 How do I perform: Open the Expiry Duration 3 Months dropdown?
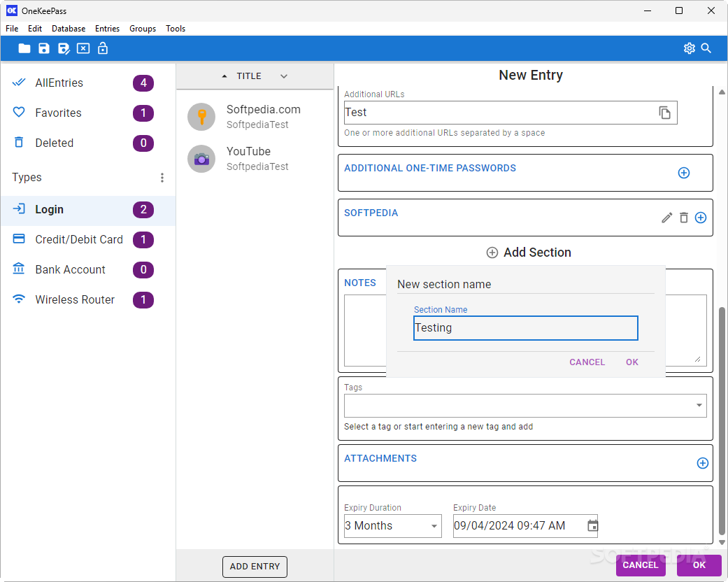pyautogui.click(x=393, y=526)
